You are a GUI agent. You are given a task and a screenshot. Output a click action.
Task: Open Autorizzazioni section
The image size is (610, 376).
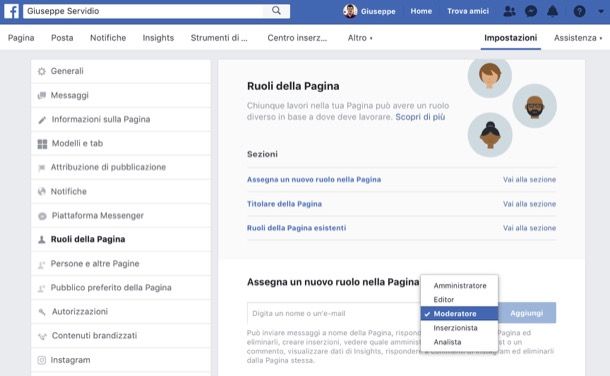pyautogui.click(x=121, y=311)
